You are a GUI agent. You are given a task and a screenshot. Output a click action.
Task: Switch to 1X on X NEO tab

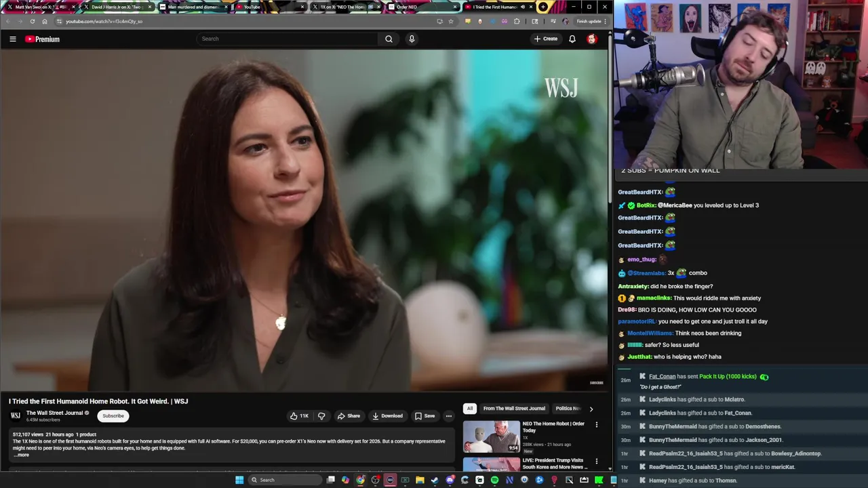(345, 7)
